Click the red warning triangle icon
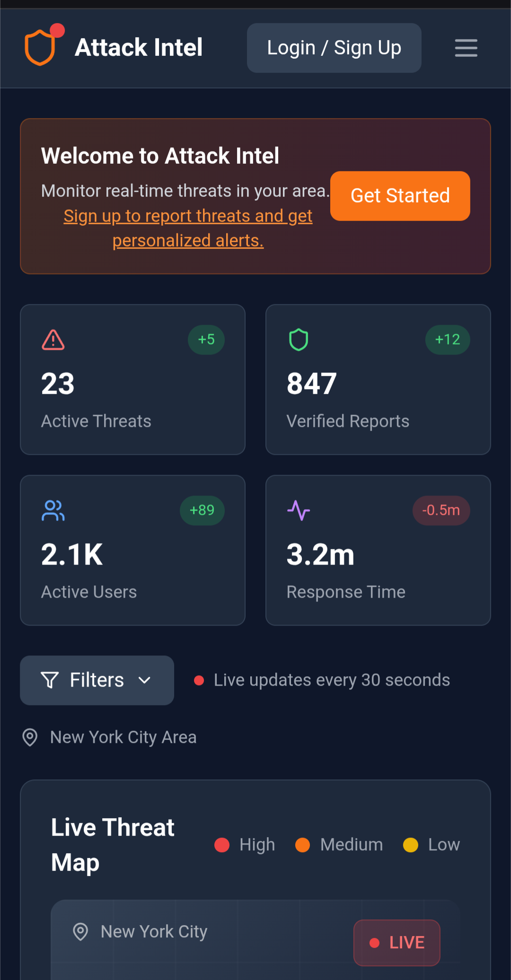The width and height of the screenshot is (511, 980). tap(53, 340)
